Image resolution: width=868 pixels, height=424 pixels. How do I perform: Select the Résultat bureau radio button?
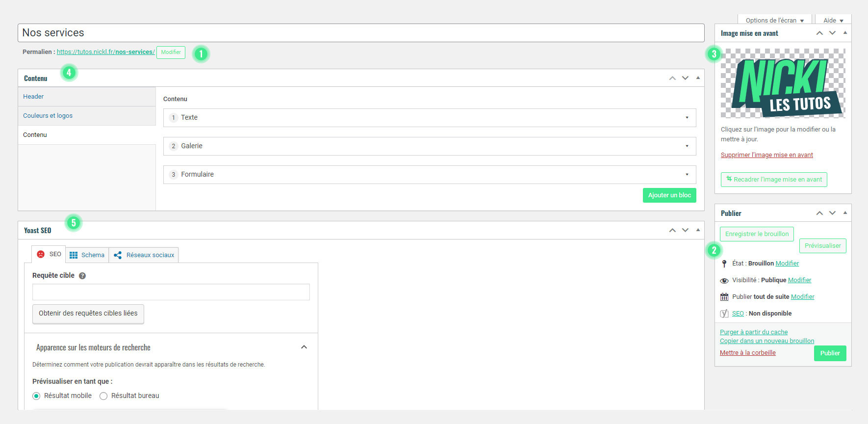click(x=103, y=396)
